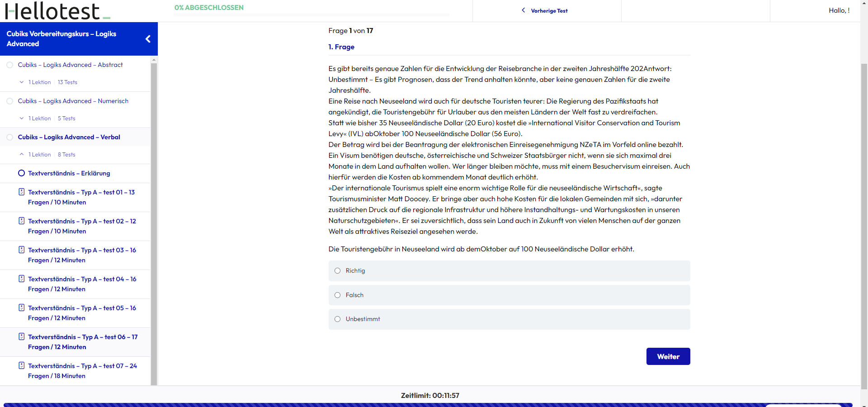Click the document icon for test 03
Image resolution: width=868 pixels, height=407 pixels.
coord(21,250)
